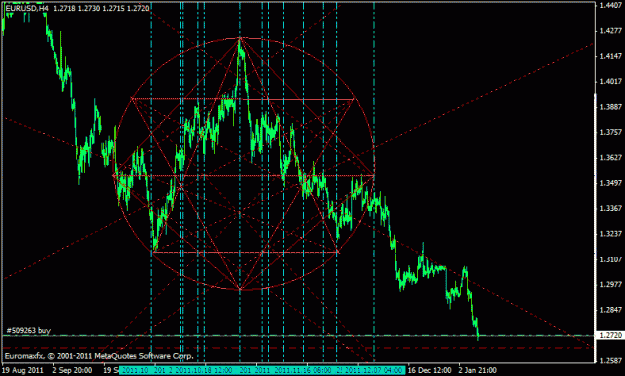Screen dimensions: 625x376
Task: Click the 19 Aug 2011 date label
Action: pos(23,370)
